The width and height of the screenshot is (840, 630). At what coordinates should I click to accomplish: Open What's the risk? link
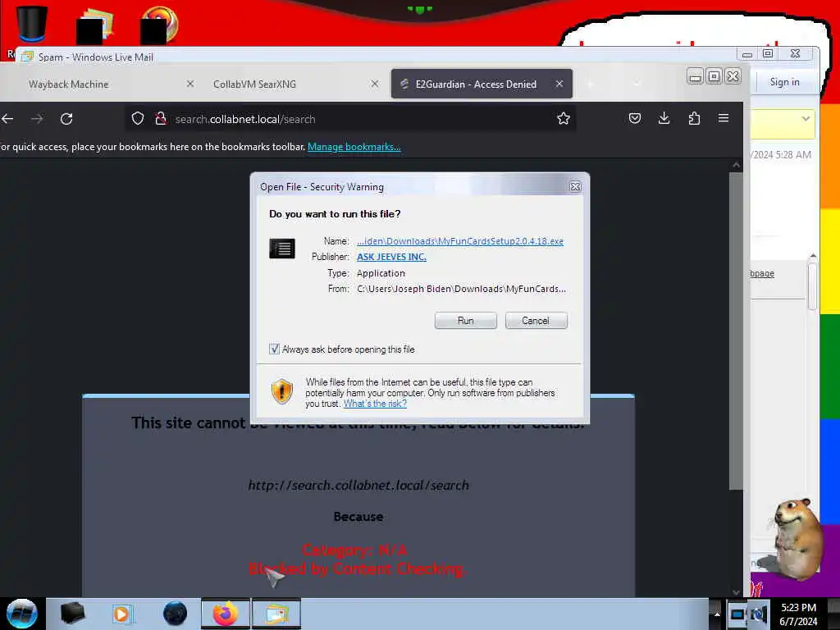(x=375, y=404)
